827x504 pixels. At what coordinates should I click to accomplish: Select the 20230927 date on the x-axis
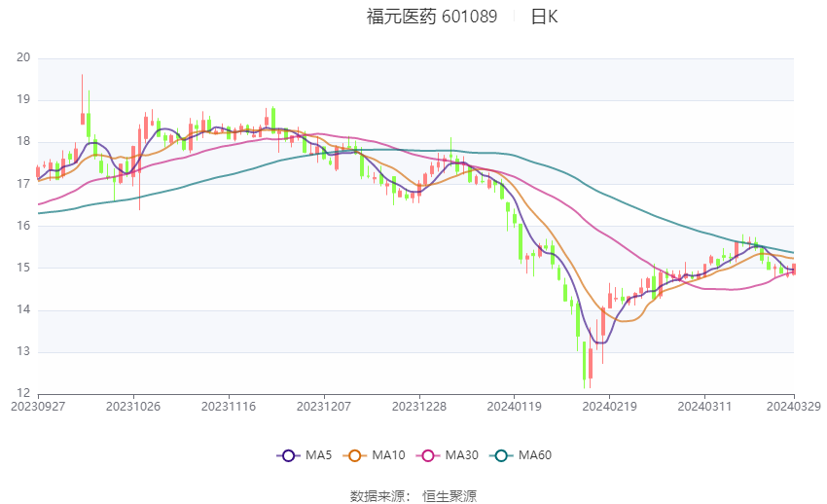click(37, 406)
